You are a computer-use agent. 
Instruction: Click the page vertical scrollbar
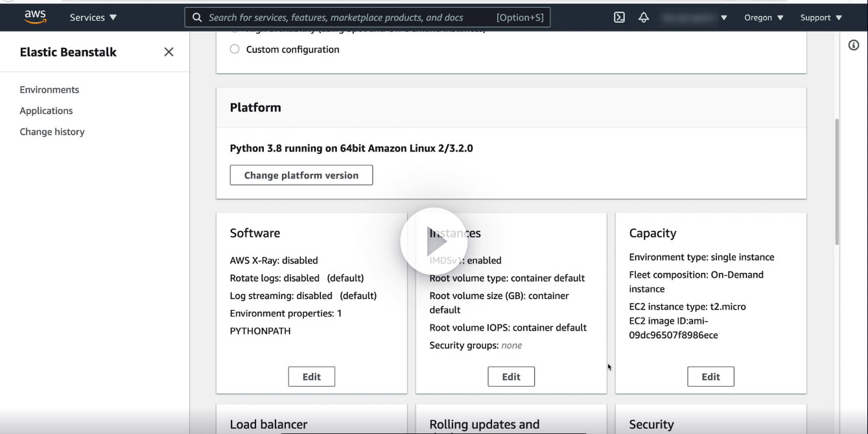click(836, 182)
